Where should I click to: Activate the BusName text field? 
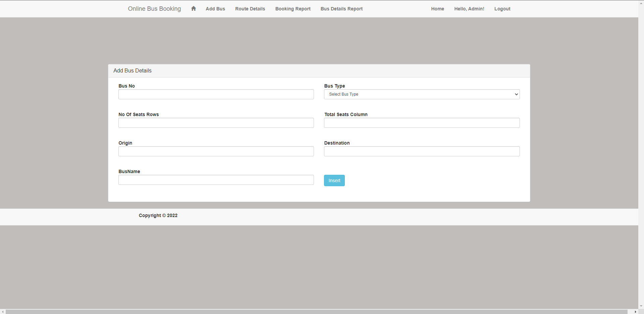pos(216,180)
